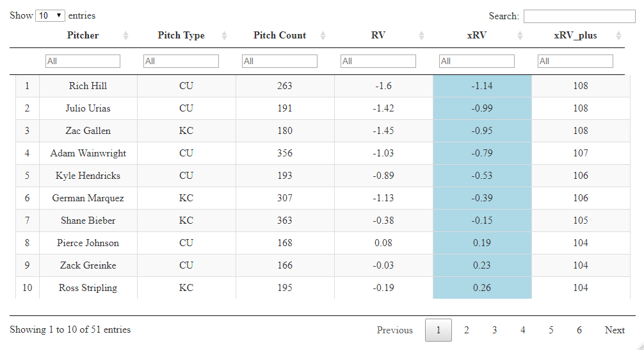Click into the table Search box
The height and width of the screenshot is (350, 644).
579,16
